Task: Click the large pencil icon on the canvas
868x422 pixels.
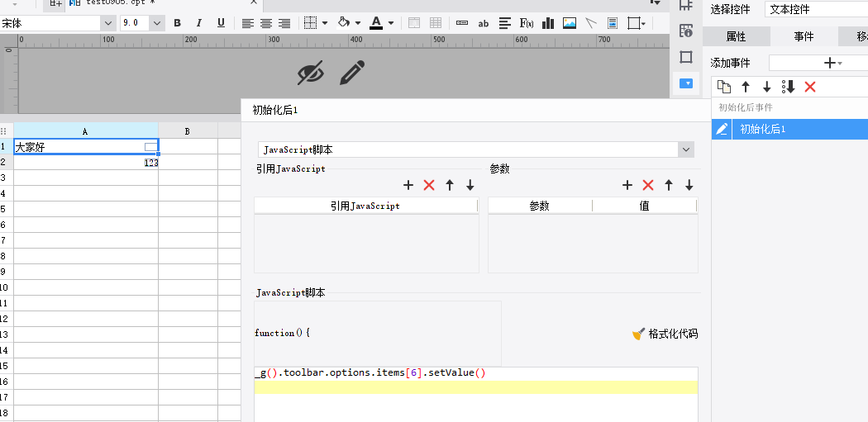Action: pyautogui.click(x=352, y=73)
